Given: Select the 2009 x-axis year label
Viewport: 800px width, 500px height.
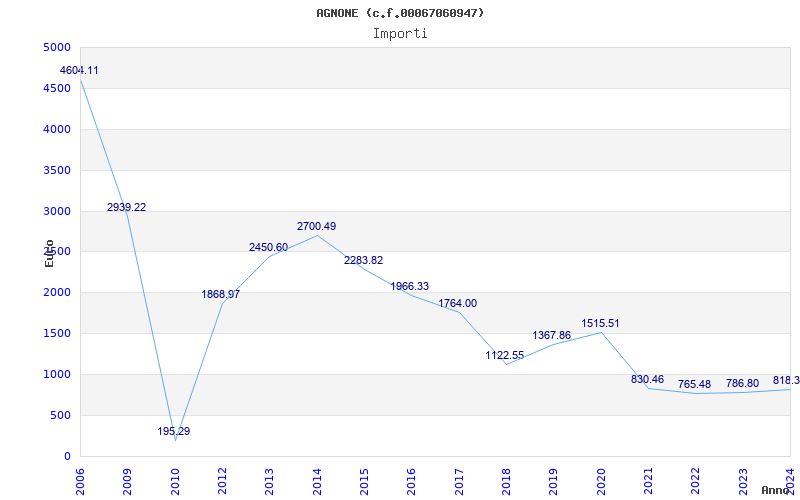Looking at the screenshot, I should point(127,481).
